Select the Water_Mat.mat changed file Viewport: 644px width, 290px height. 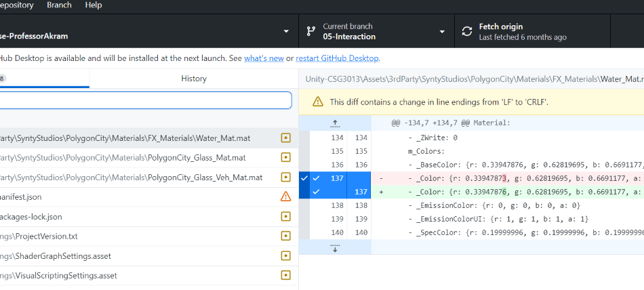click(x=149, y=138)
